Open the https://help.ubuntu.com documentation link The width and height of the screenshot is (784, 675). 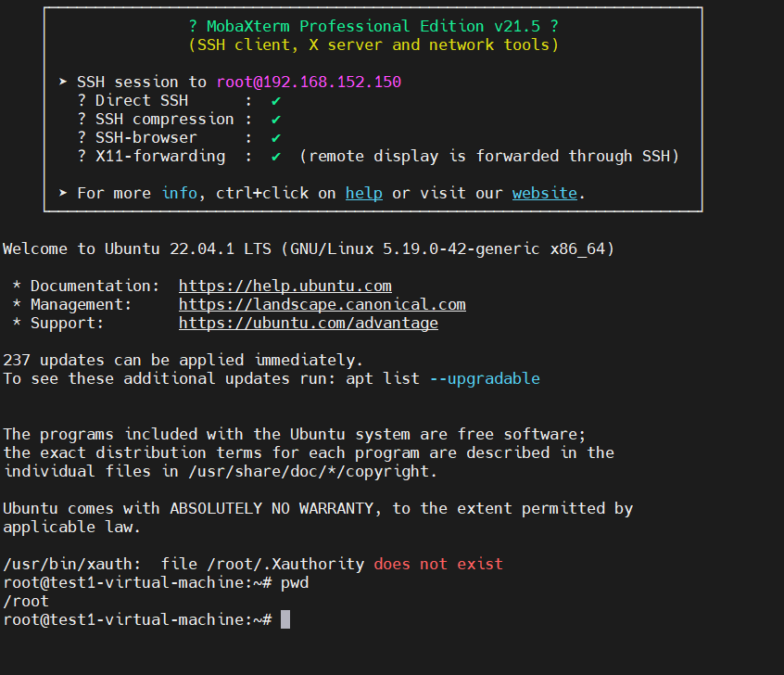285,286
